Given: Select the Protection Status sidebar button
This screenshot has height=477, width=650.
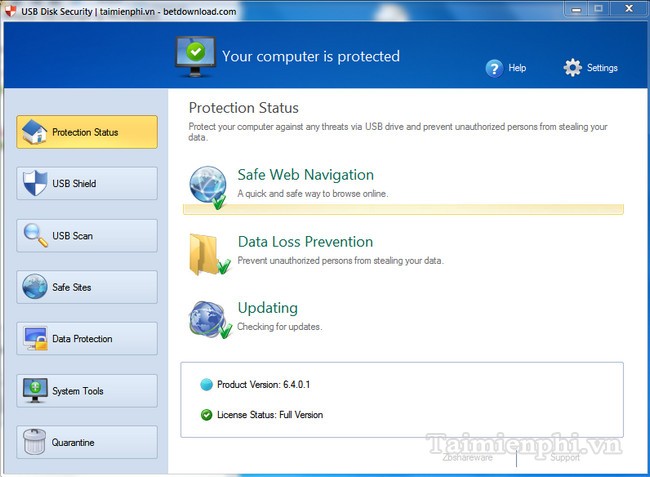Looking at the screenshot, I should coord(87,132).
